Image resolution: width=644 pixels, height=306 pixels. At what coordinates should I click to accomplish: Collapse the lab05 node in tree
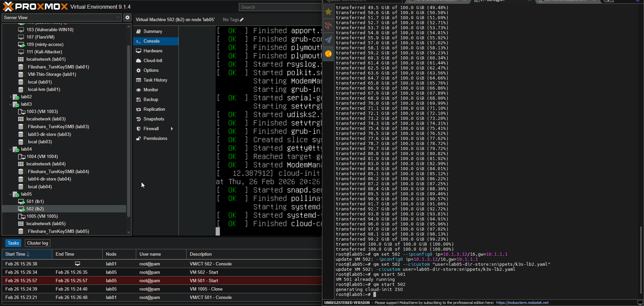click(x=10, y=194)
